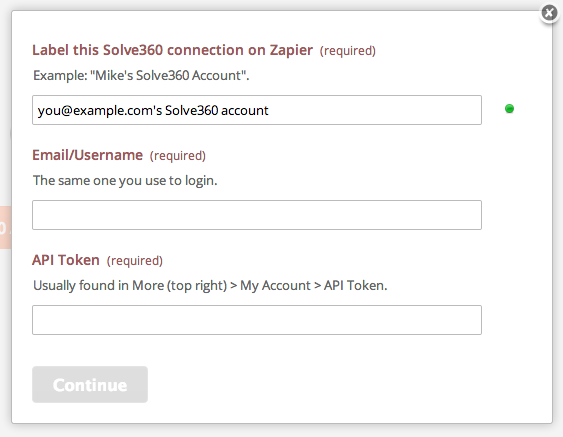Screen dimensions: 563x437
Task: Focus the Email/Username input field
Action: (257, 215)
